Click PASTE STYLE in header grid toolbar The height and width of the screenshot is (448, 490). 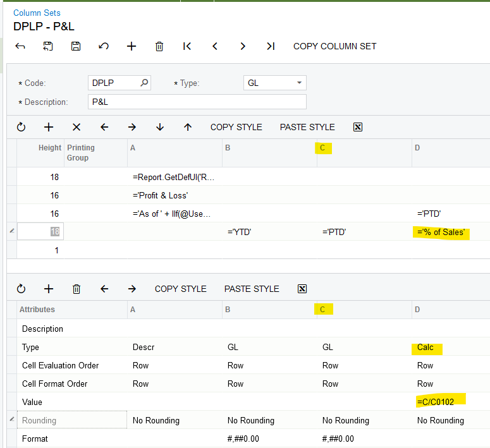tap(307, 127)
